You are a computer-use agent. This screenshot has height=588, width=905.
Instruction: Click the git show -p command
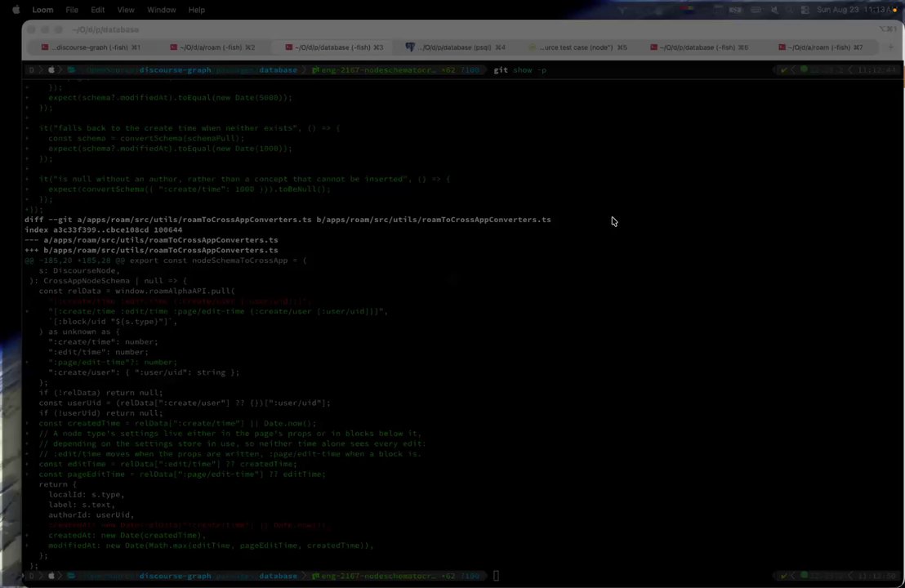point(519,69)
